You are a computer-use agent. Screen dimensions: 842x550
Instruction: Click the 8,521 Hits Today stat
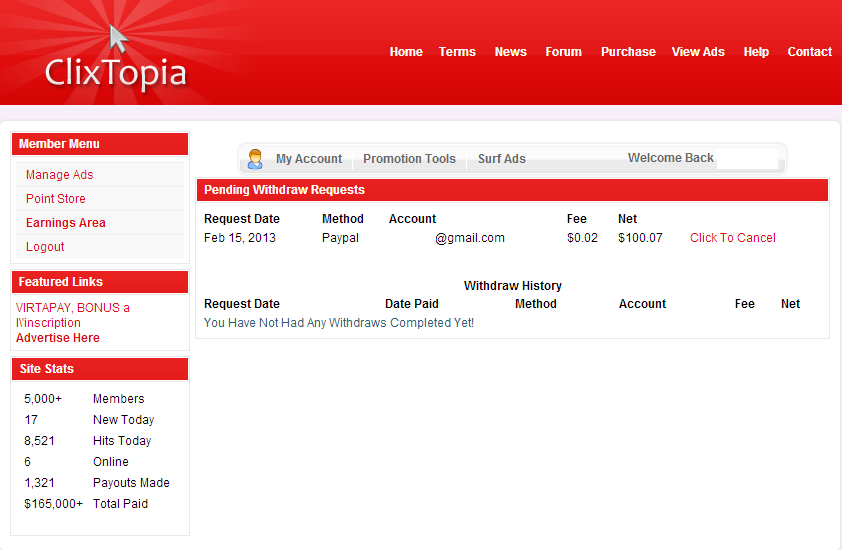pos(88,441)
